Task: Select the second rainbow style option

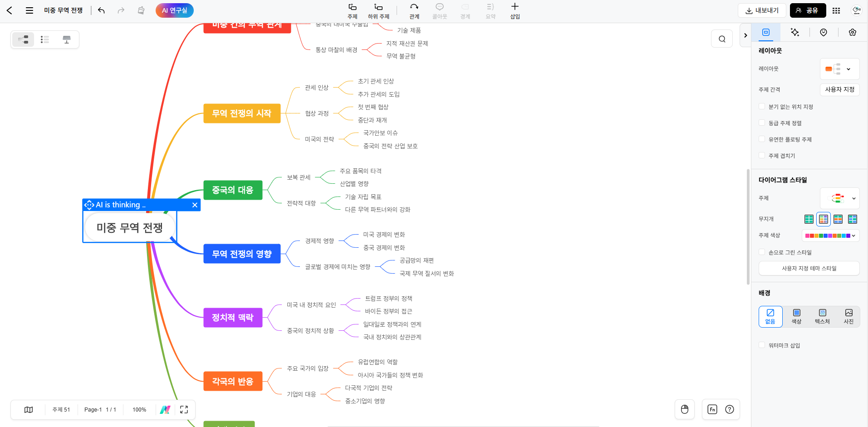Action: (x=824, y=219)
